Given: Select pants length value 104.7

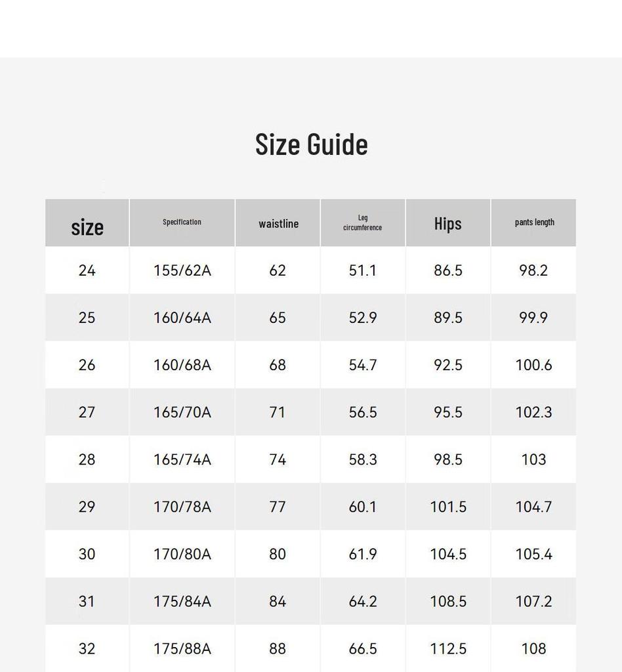Looking at the screenshot, I should [x=534, y=507].
